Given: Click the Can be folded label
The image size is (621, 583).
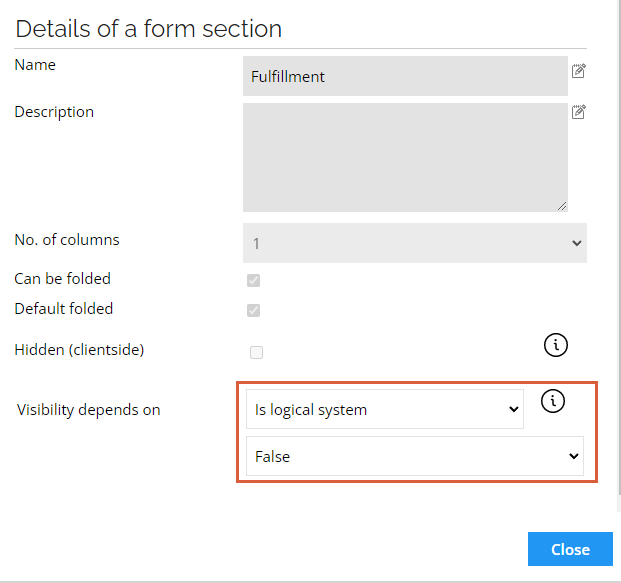Looking at the screenshot, I should tap(63, 279).
